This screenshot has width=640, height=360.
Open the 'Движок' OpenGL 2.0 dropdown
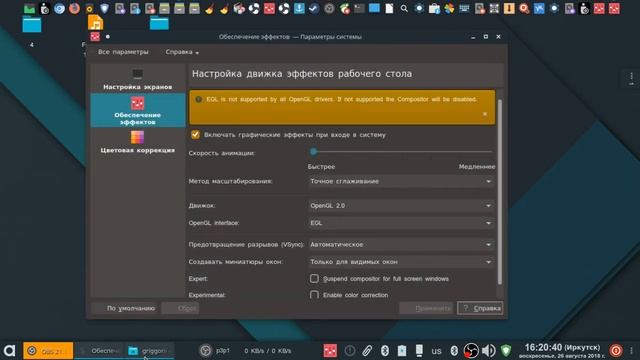[x=401, y=206]
